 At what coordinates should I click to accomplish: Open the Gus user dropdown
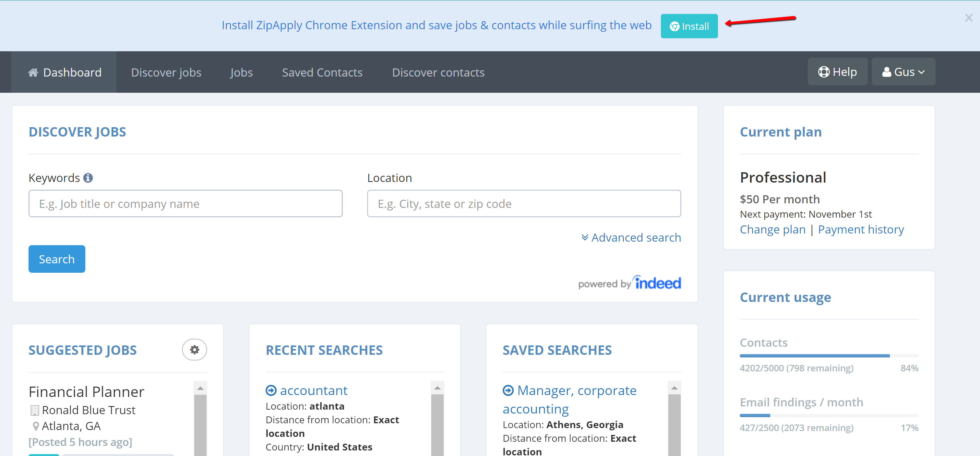tap(903, 72)
